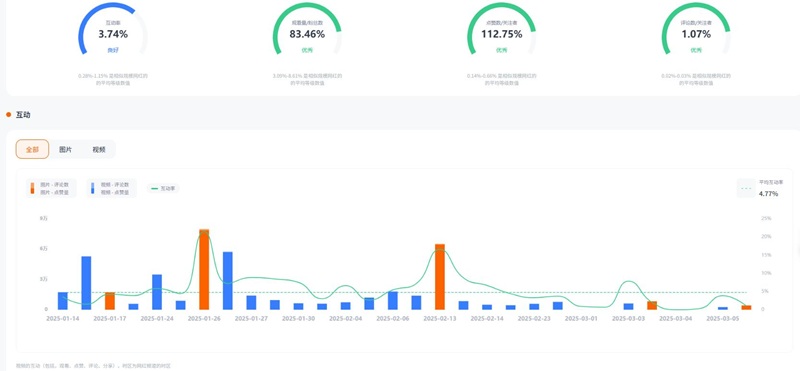
Task: Switch to the 视频 (Videos) tab
Action: click(99, 150)
